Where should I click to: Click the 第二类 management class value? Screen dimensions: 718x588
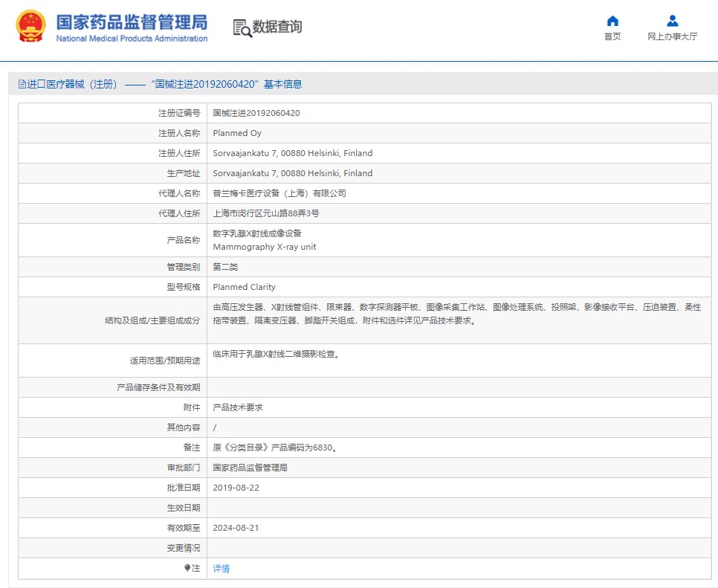click(x=225, y=267)
